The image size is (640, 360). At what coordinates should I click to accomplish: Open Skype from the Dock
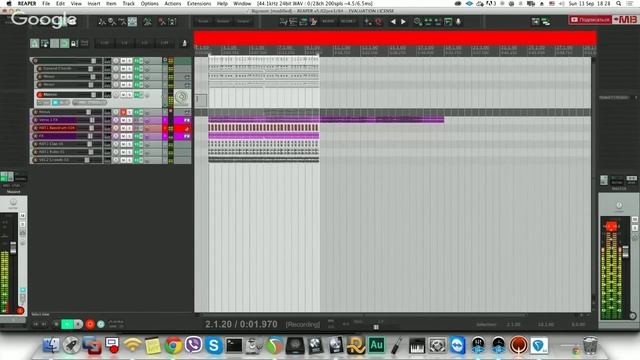(213, 345)
